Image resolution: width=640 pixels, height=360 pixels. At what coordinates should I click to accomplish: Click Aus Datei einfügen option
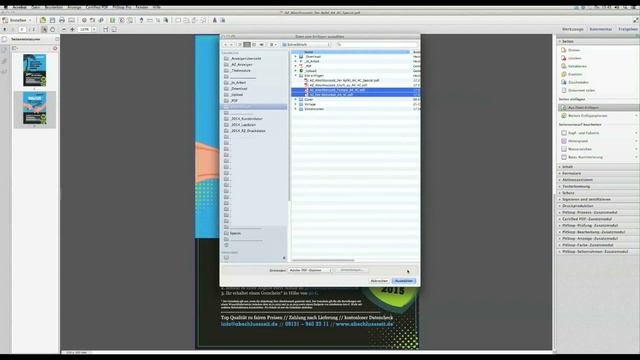coord(598,107)
